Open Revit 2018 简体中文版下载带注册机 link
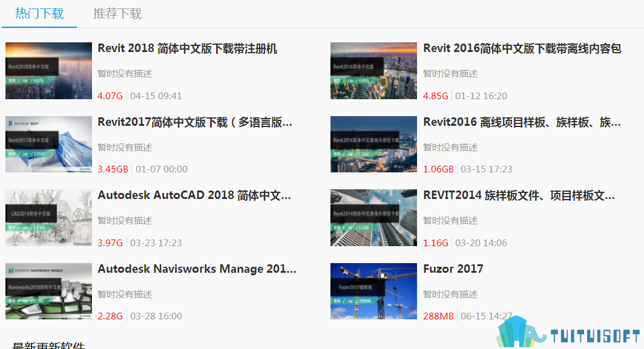 [x=187, y=48]
